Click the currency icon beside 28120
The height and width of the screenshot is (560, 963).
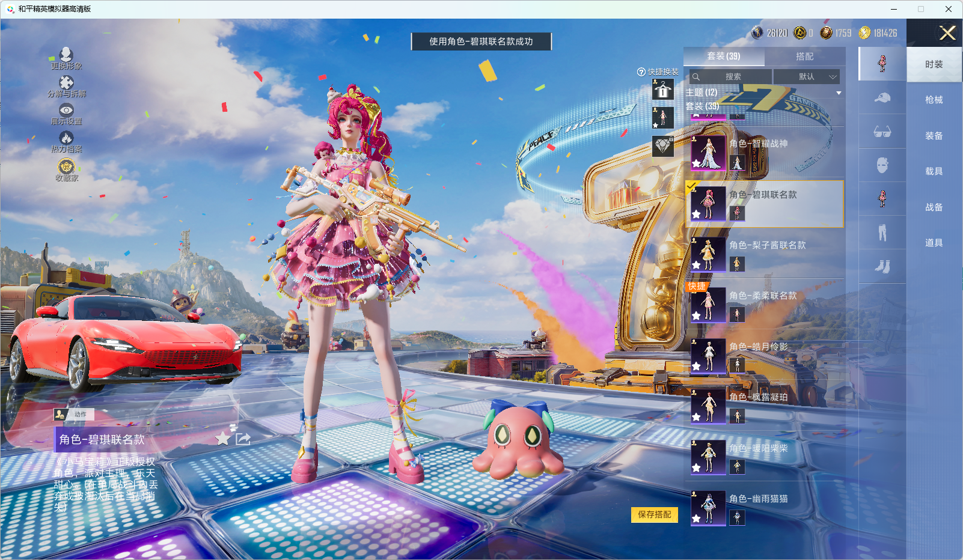(757, 33)
